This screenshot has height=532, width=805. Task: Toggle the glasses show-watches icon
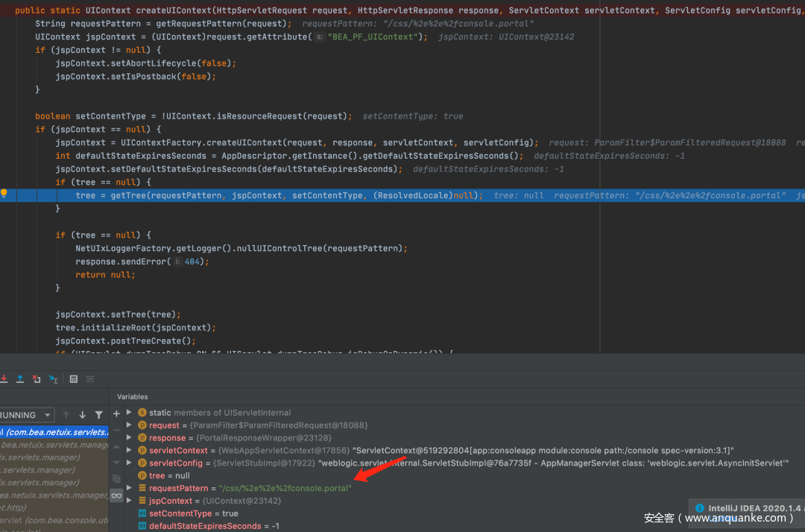point(116,494)
